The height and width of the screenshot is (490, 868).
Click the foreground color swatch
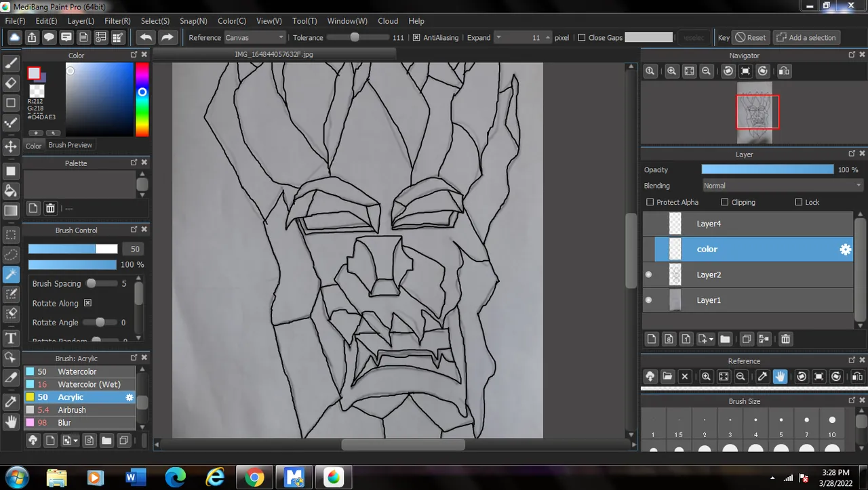coord(34,73)
